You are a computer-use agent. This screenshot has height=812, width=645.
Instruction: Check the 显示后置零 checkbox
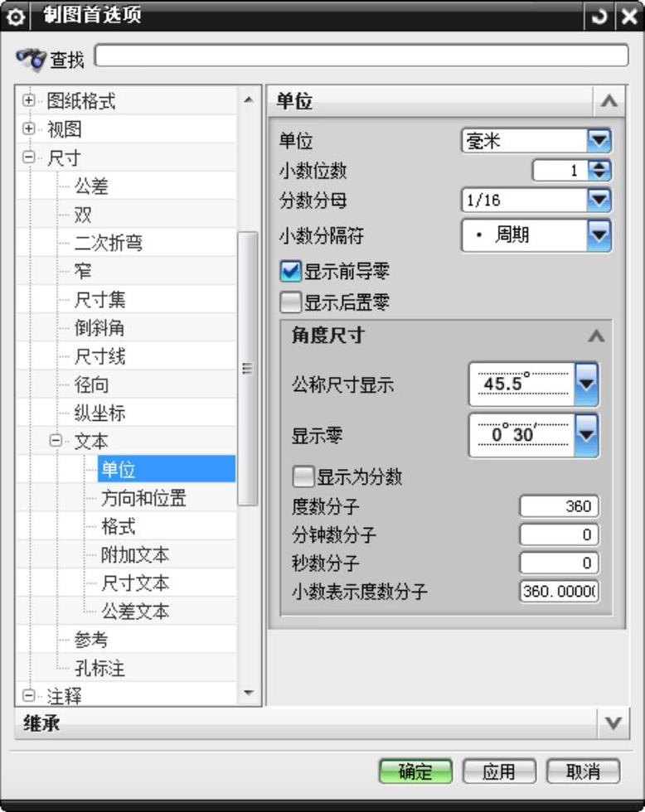point(290,302)
